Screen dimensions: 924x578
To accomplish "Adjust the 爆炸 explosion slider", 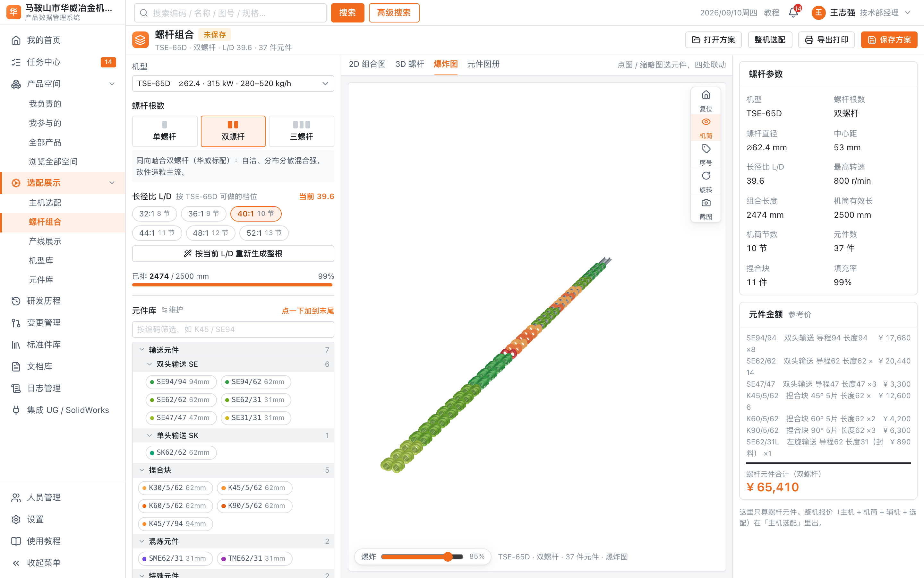I will point(422,556).
